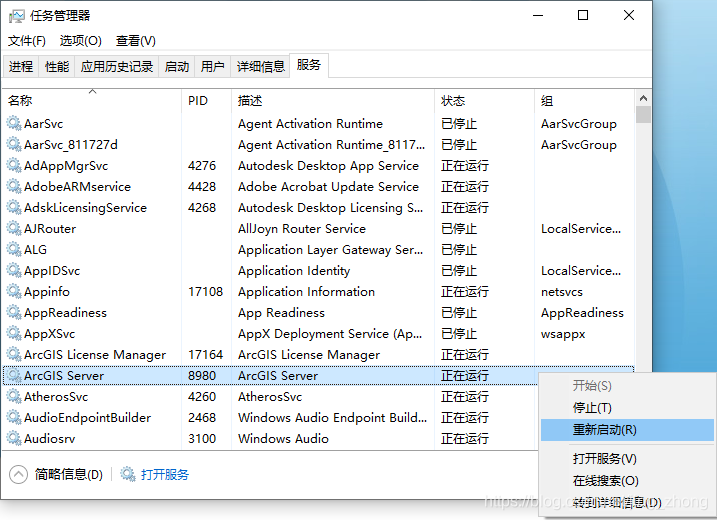Image resolution: width=717 pixels, height=520 pixels.
Task: Click the vertical scrollbar thumb of services list
Action: click(643, 115)
